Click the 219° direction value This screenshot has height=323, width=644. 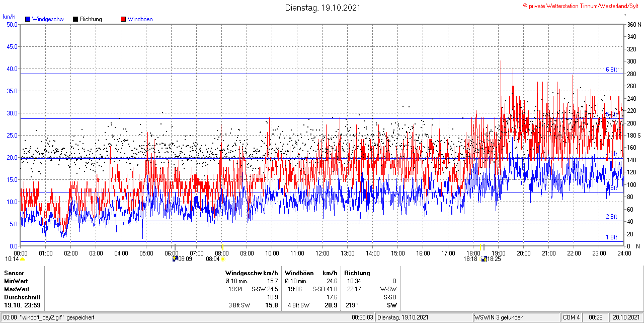click(353, 305)
